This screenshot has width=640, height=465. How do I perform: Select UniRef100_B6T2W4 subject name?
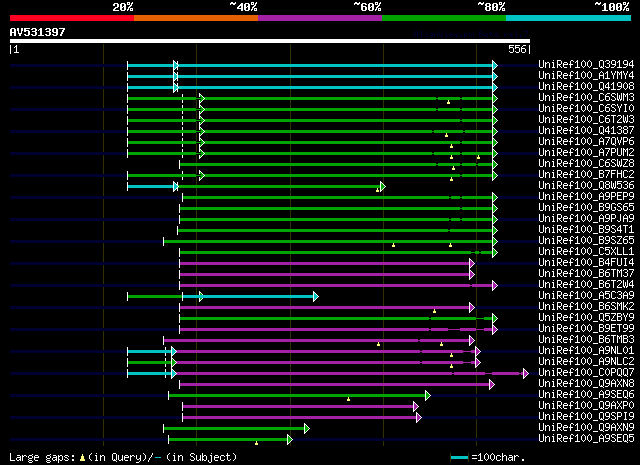click(586, 285)
